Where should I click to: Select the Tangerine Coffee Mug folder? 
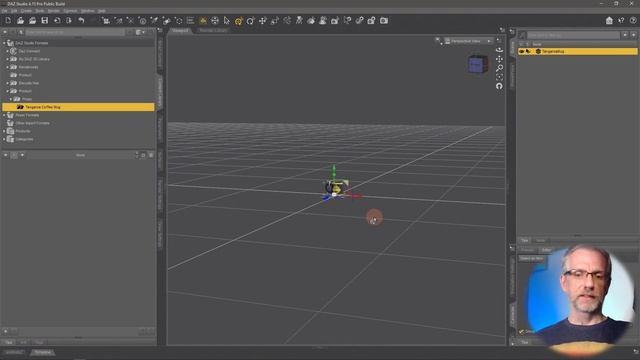click(78, 107)
